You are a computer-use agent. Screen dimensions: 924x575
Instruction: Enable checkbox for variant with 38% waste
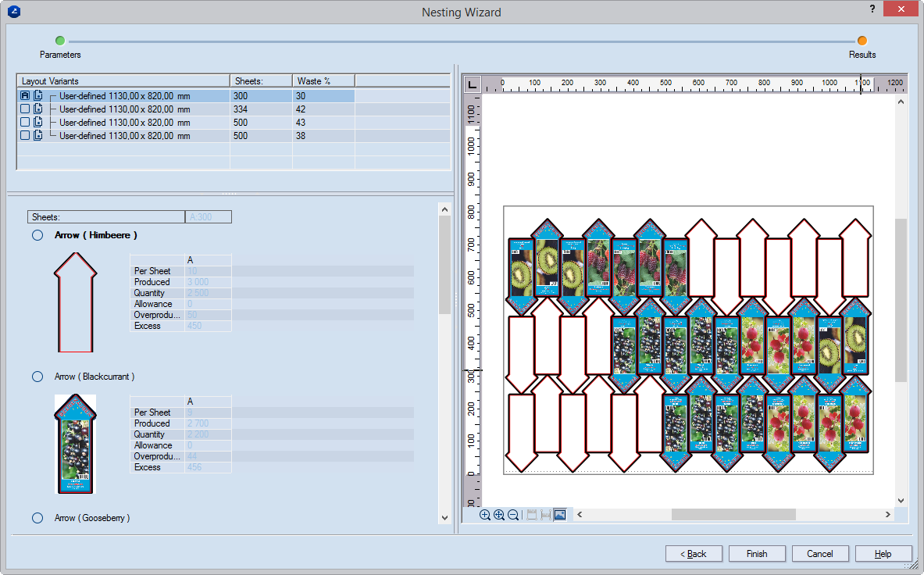(x=25, y=135)
